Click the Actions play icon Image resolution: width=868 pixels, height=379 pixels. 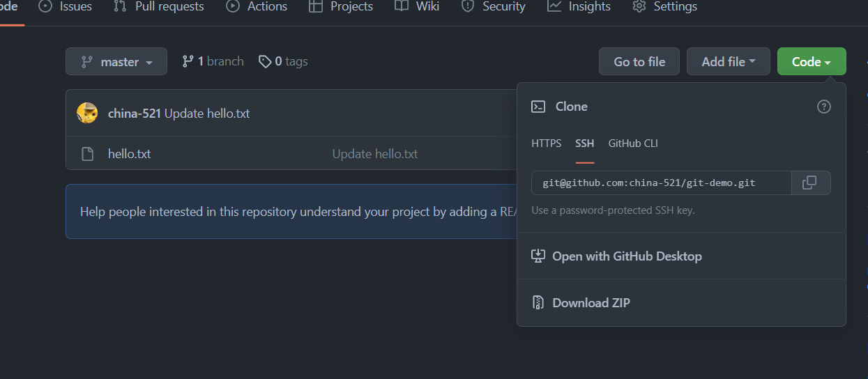(233, 6)
